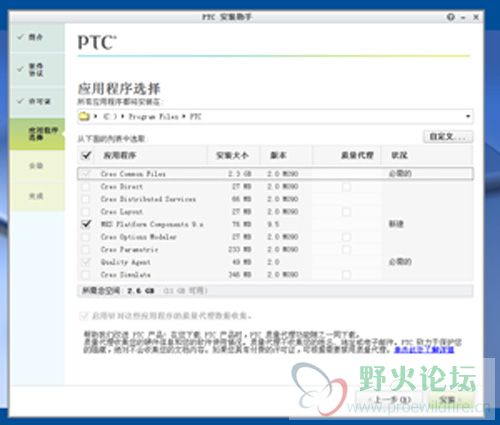Go to the 软件协议 step in sidebar

tap(37, 69)
